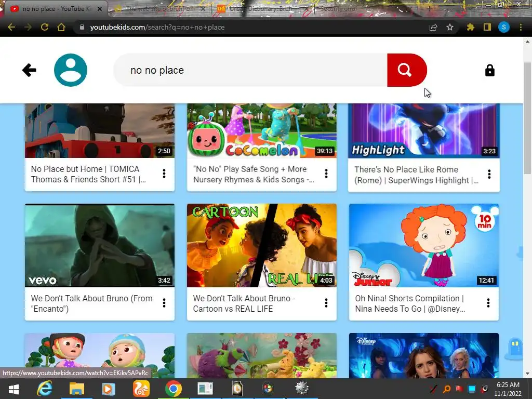This screenshot has width=532, height=399.
Task: Toggle the browser side panel icon
Action: pyautogui.click(x=487, y=27)
